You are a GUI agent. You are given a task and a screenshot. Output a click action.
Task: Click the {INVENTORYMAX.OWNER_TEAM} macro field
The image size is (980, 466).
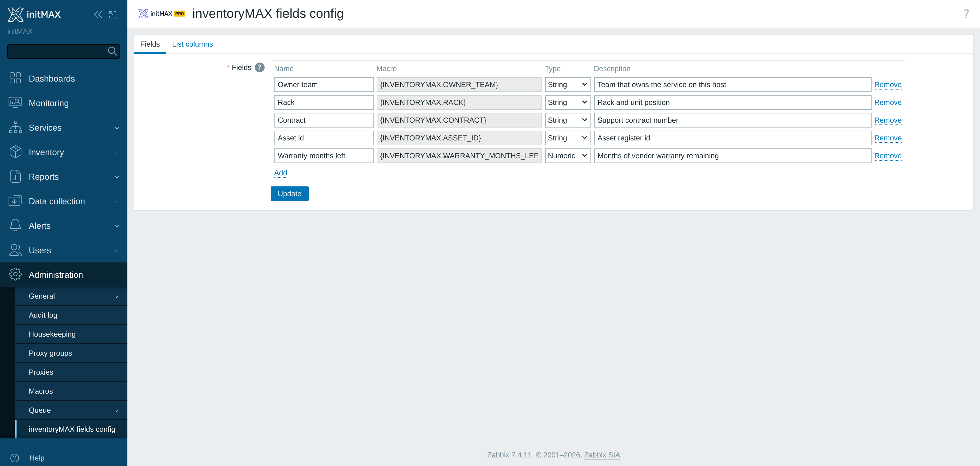(459, 85)
